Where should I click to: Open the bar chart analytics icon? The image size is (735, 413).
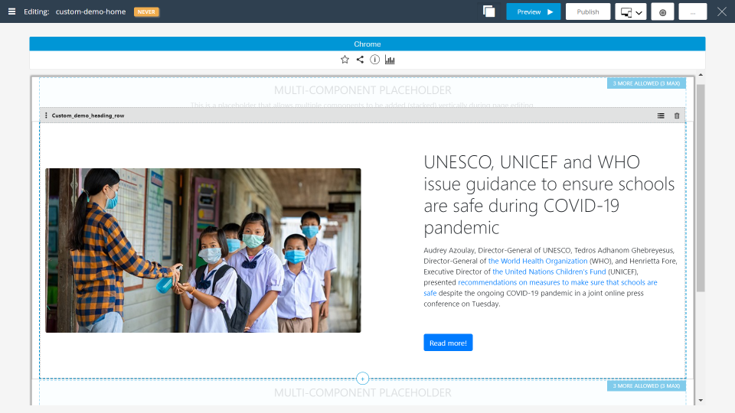click(390, 60)
